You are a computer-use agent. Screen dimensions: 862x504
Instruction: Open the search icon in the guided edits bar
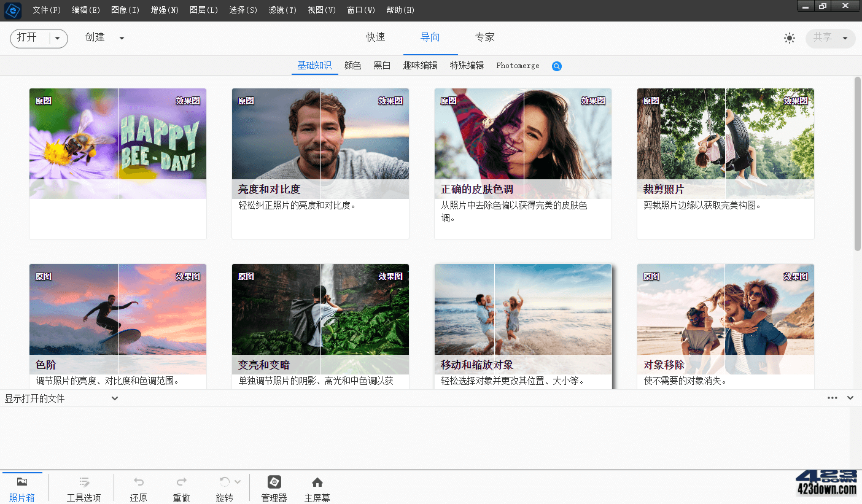[556, 66]
